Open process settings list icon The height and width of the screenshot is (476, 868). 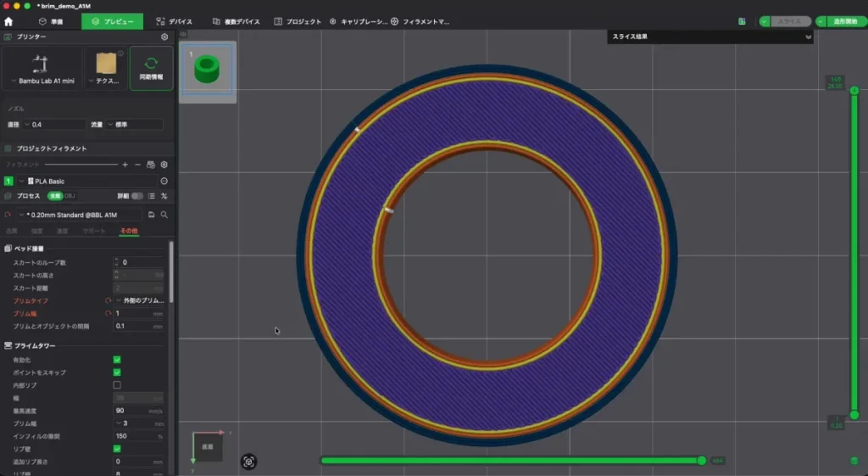click(x=151, y=196)
